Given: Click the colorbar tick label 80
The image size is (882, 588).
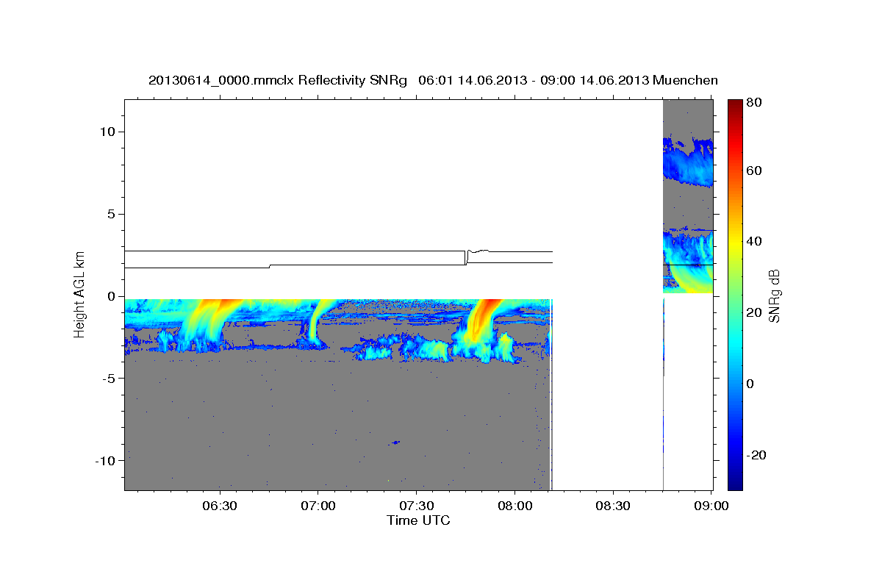Looking at the screenshot, I should (753, 102).
